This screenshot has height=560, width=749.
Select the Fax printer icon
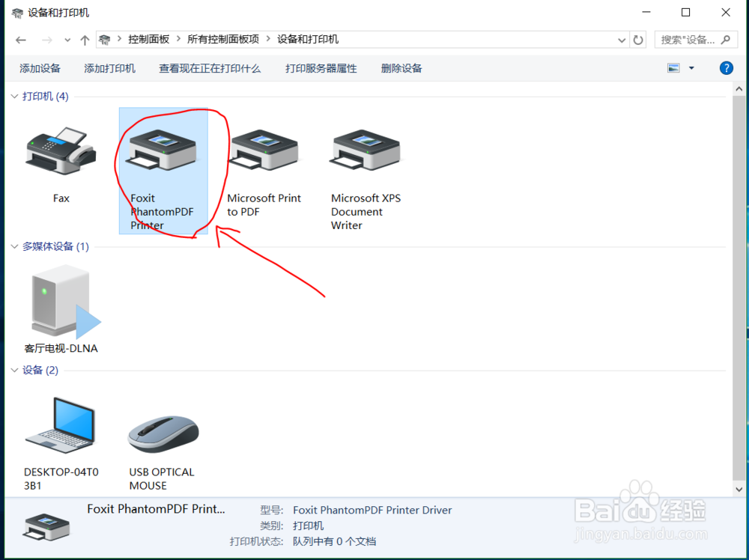point(61,150)
